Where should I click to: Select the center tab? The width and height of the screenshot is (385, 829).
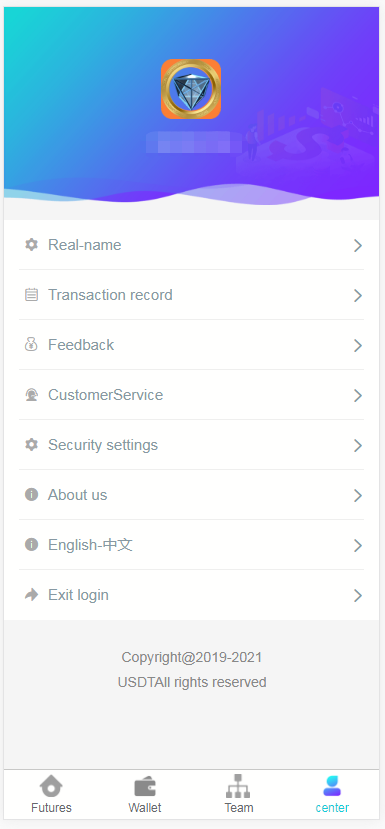coord(332,795)
